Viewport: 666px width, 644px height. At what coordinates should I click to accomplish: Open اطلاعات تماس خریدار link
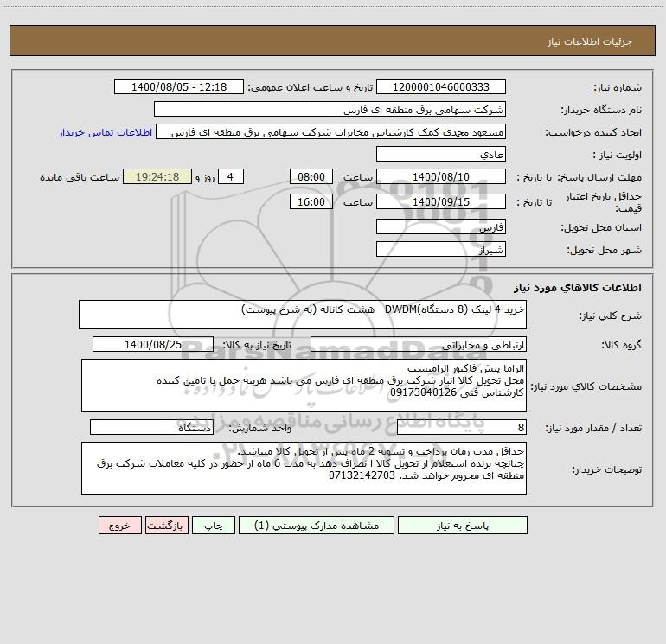[106, 132]
